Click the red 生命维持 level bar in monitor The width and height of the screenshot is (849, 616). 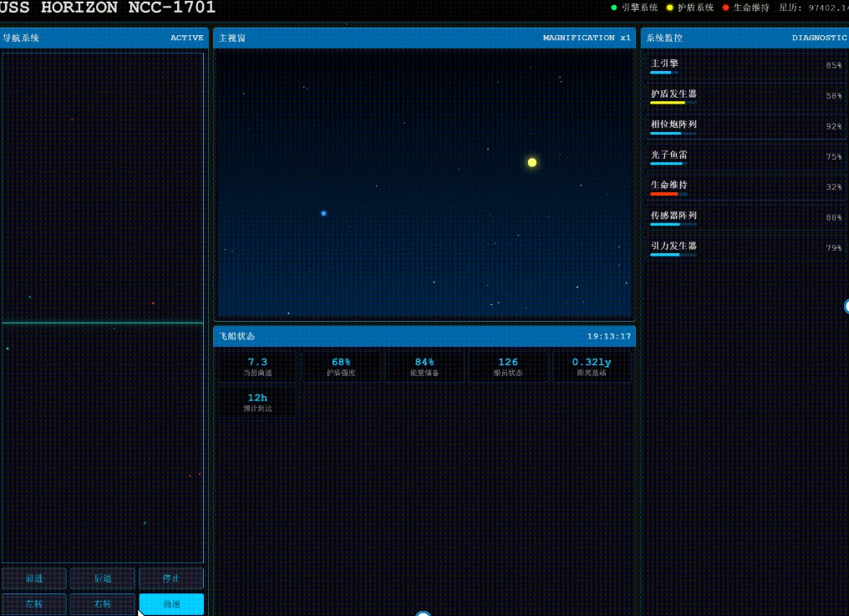coord(669,194)
